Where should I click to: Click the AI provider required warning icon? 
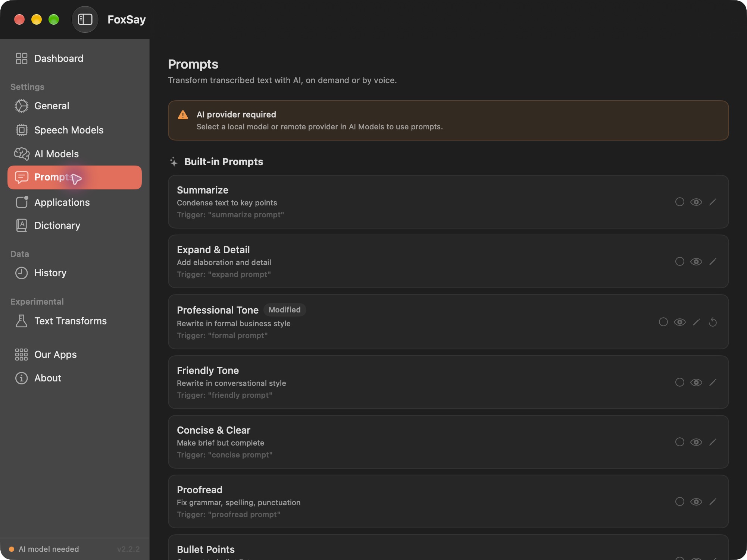point(183,115)
